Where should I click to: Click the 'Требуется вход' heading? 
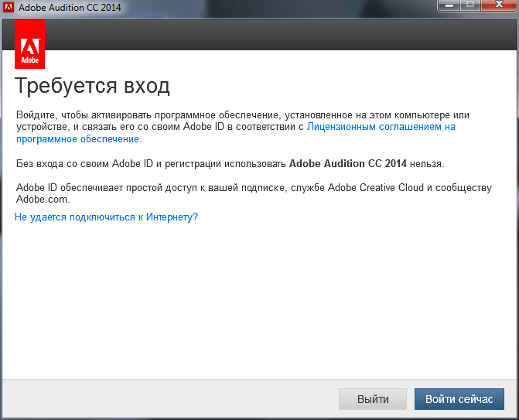pyautogui.click(x=92, y=86)
